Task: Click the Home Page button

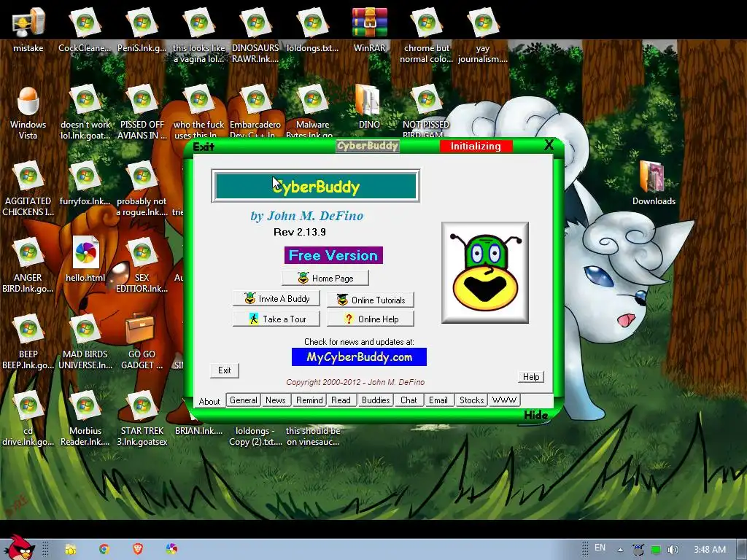Action: (325, 278)
